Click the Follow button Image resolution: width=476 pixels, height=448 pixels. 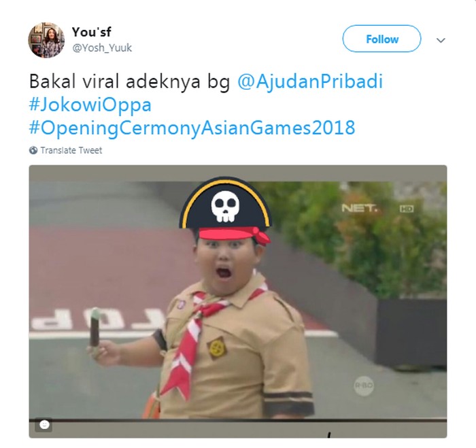[x=381, y=39]
